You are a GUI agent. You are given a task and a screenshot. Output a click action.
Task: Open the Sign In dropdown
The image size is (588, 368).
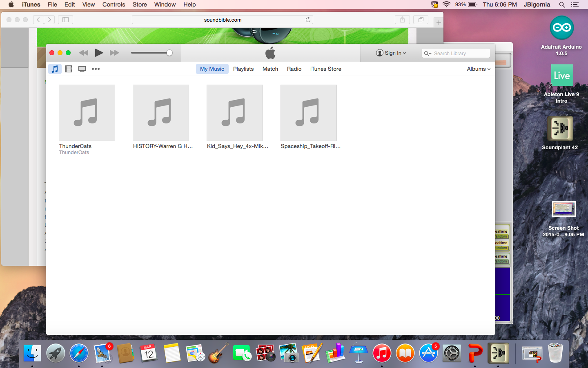[x=391, y=53]
